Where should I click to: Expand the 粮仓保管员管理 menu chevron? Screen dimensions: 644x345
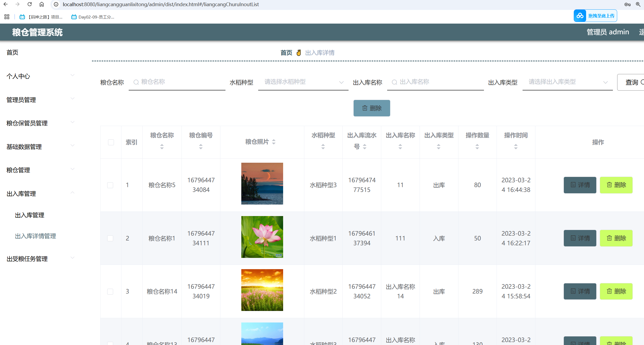point(72,122)
